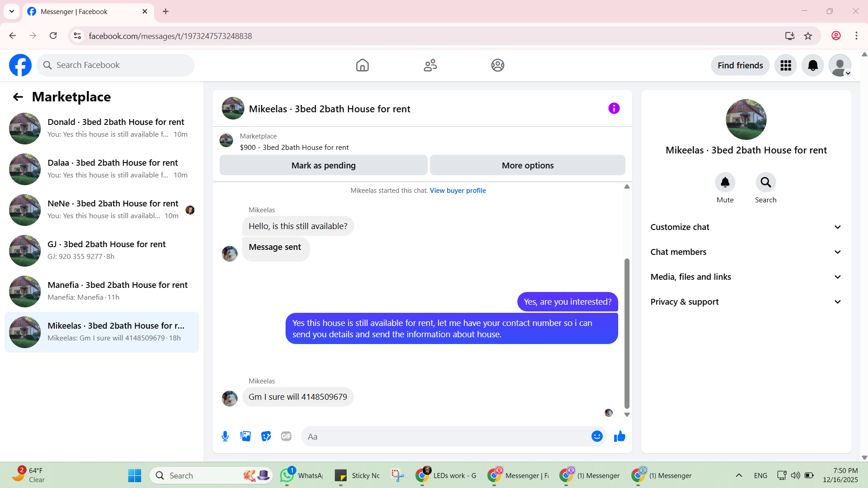View site information icon in address bar

click(77, 36)
